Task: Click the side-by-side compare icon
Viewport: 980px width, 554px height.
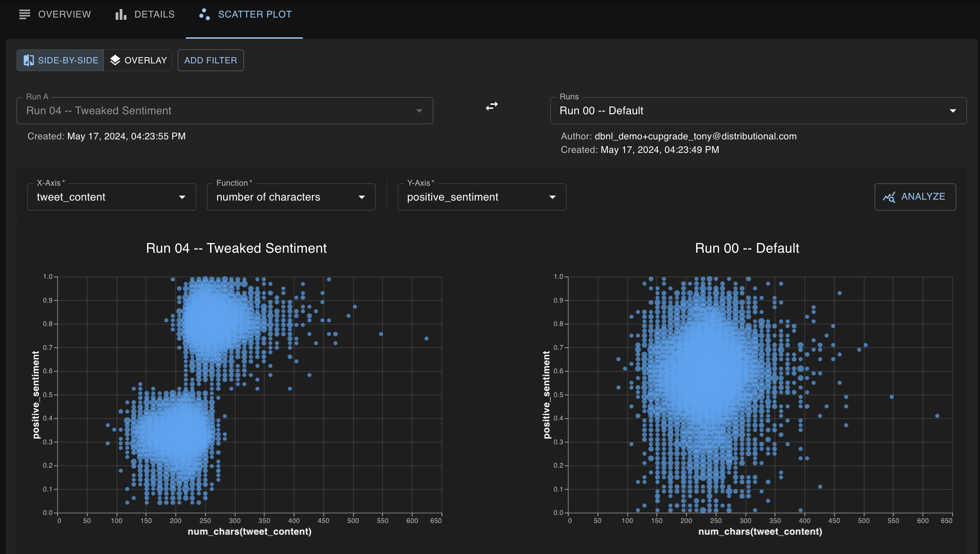Action: (29, 60)
